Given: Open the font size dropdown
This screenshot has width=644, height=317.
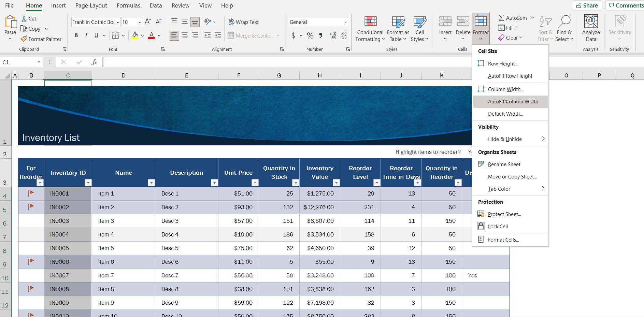Looking at the screenshot, I should tap(140, 22).
